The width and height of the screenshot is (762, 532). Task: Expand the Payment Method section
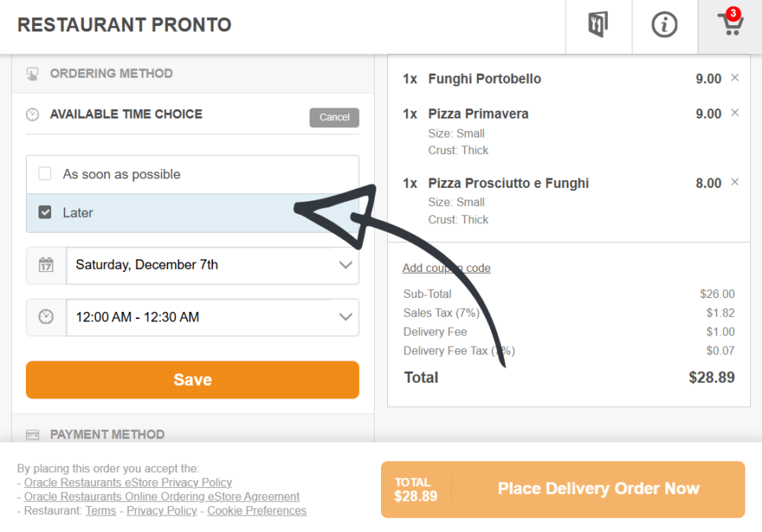pyautogui.click(x=108, y=435)
